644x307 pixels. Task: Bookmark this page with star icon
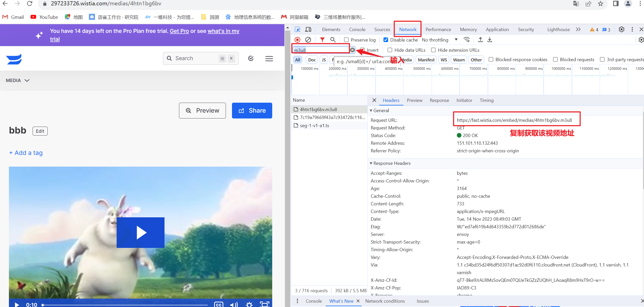tap(601, 4)
